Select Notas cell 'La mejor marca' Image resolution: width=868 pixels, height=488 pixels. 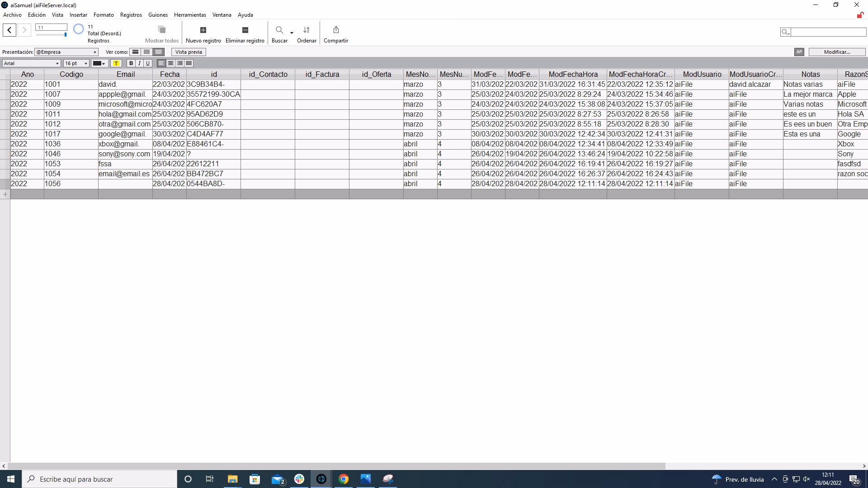(810, 94)
